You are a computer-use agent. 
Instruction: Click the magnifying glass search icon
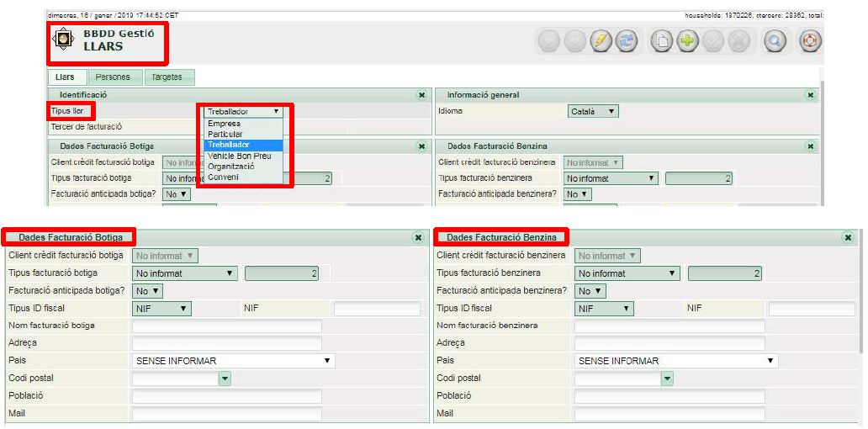774,41
